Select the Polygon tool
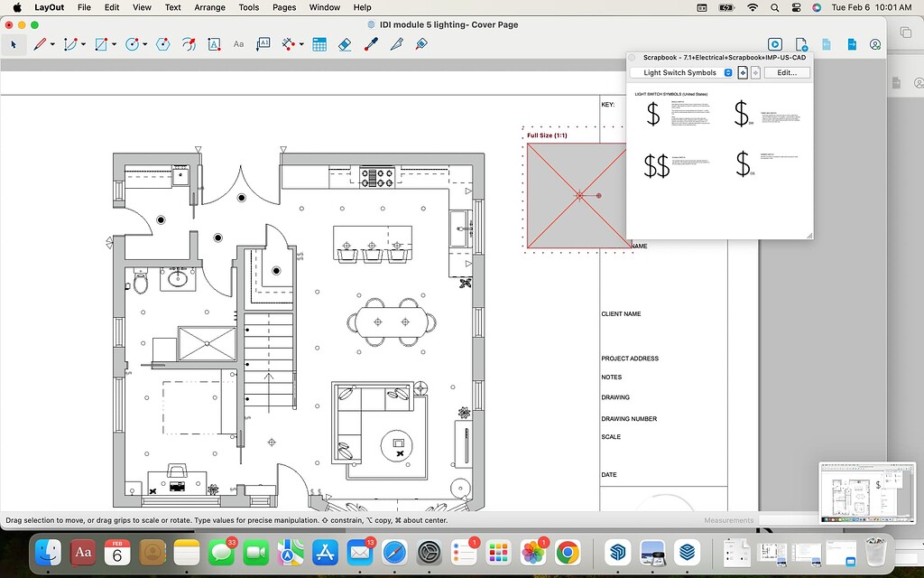The height and width of the screenshot is (578, 924). click(x=163, y=42)
